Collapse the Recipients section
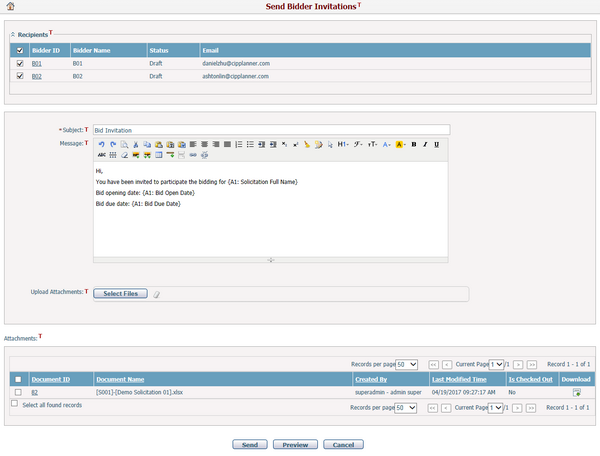The height and width of the screenshot is (456, 600). pyautogui.click(x=13, y=35)
